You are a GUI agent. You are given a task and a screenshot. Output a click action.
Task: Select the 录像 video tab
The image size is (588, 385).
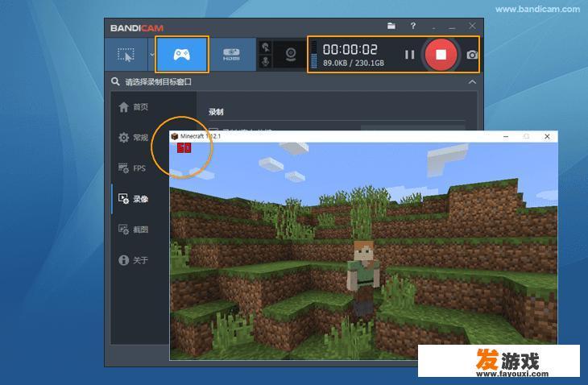134,199
